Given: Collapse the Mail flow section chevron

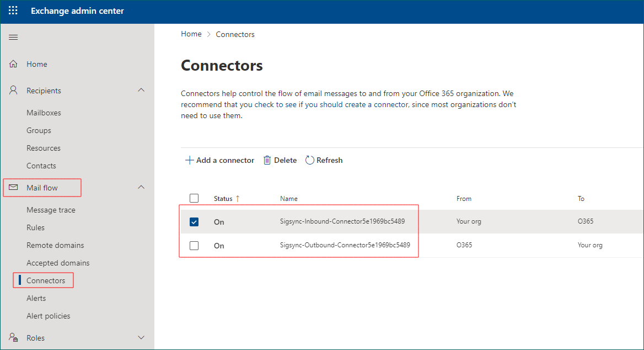Looking at the screenshot, I should coord(141,187).
